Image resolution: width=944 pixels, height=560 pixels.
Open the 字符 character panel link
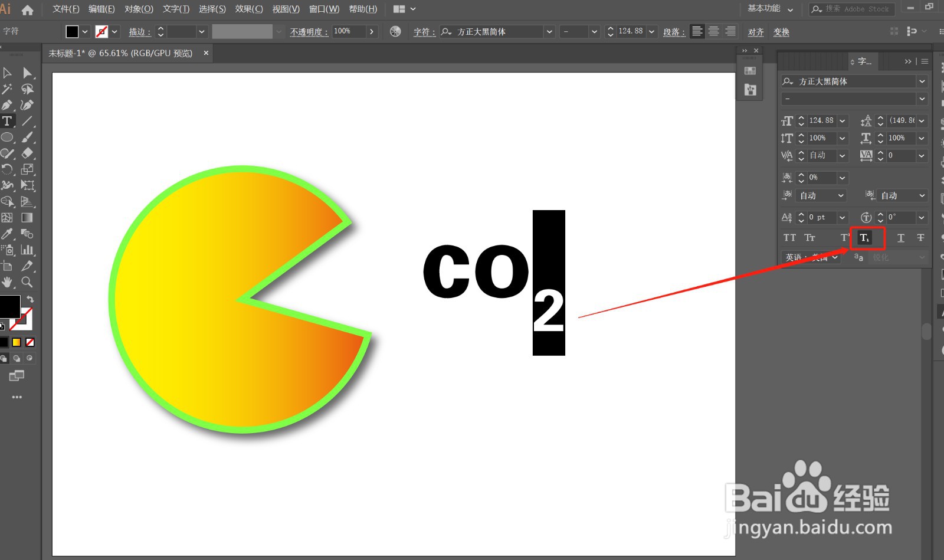(x=424, y=32)
